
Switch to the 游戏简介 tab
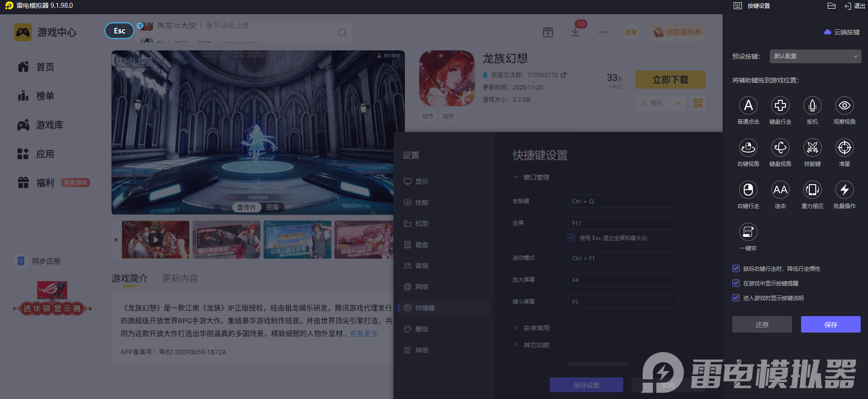point(130,279)
